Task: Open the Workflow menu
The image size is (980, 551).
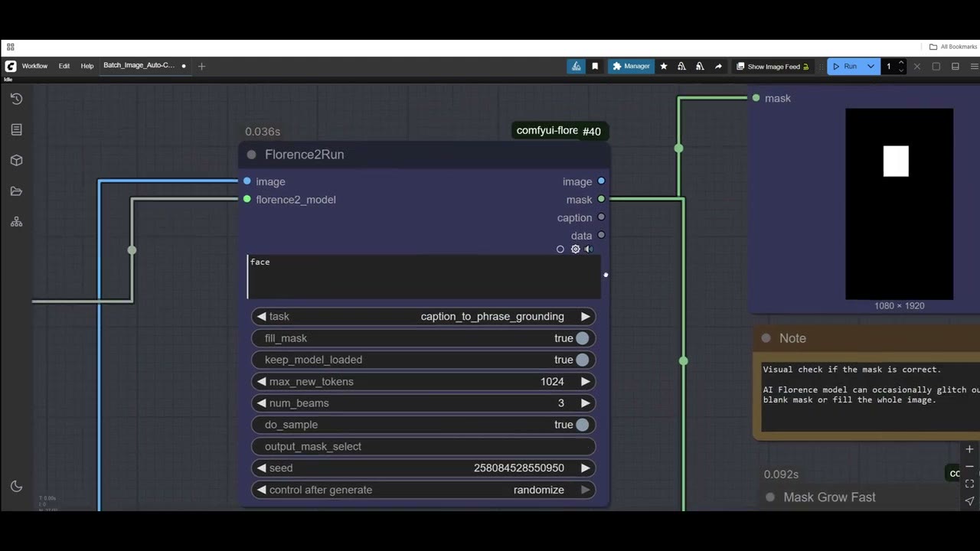Action: click(x=34, y=67)
